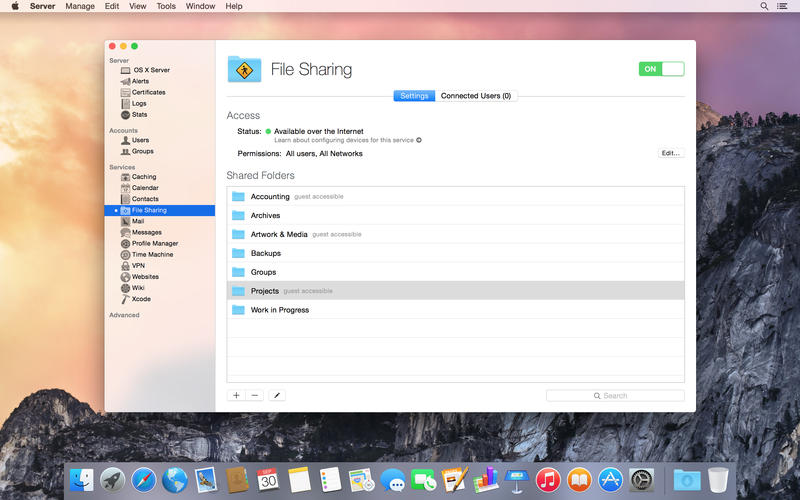The image size is (800, 500).
Task: Click Edit permissions button
Action: [670, 153]
